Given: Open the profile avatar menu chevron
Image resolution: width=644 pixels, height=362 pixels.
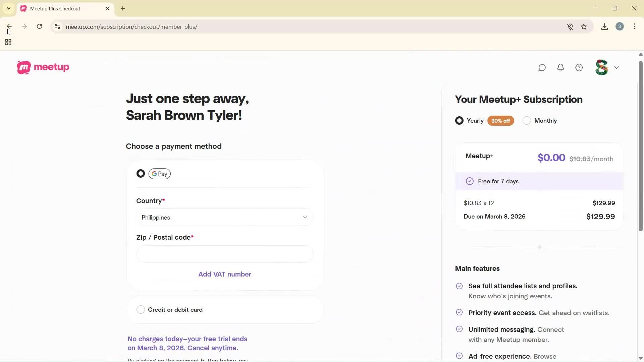Looking at the screenshot, I should [x=616, y=68].
